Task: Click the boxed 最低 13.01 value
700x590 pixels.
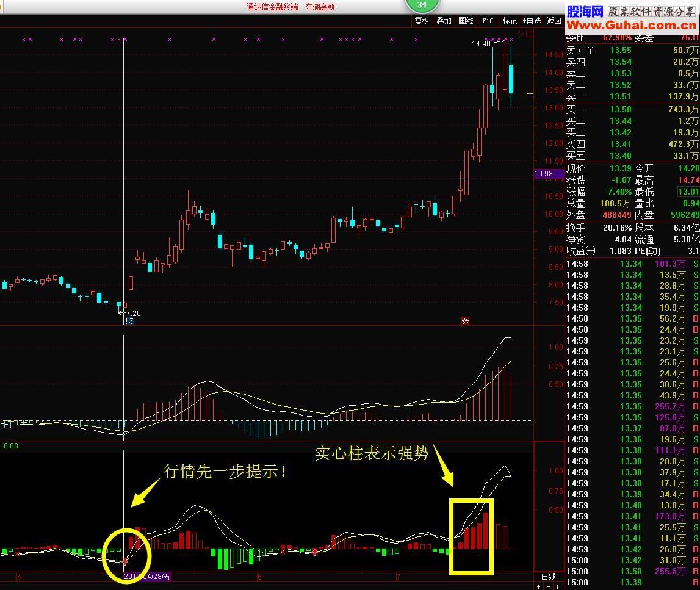Action: [688, 192]
